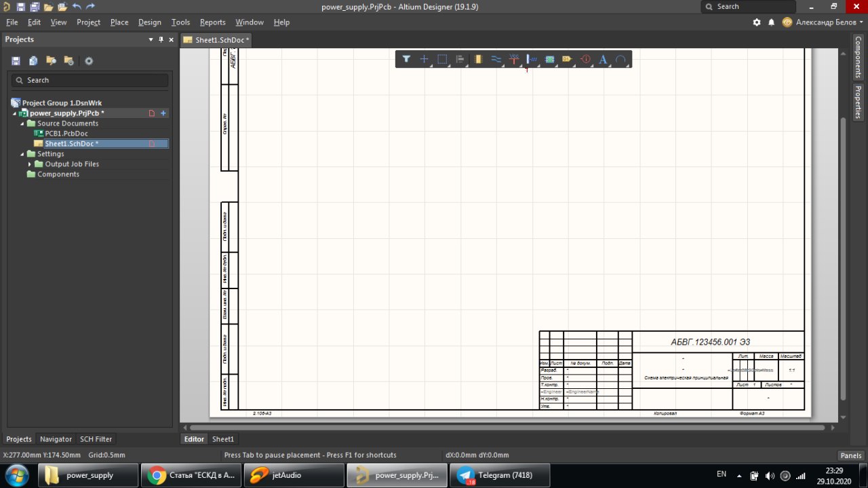This screenshot has height=488, width=868.
Task: Open the Edit menu
Action: [34, 22]
